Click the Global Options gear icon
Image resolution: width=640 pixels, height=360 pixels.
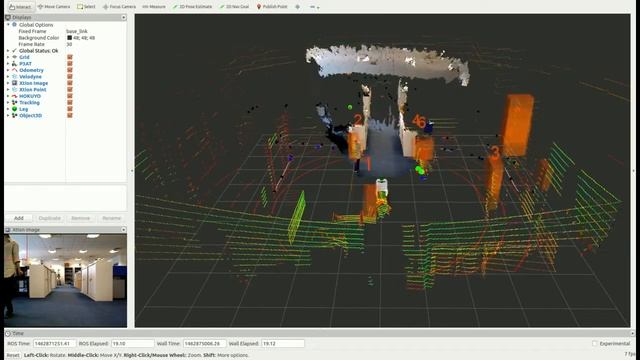coord(15,24)
